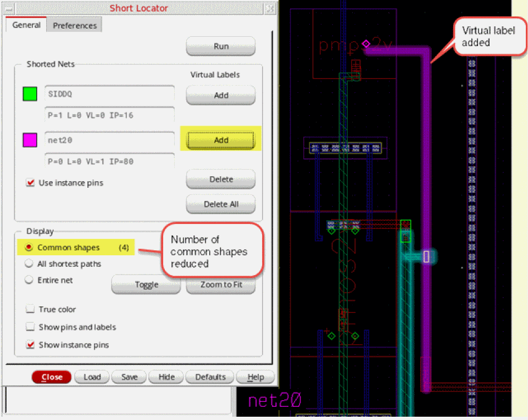Open Help for Short Locator
The height and width of the screenshot is (420, 528).
click(x=255, y=377)
